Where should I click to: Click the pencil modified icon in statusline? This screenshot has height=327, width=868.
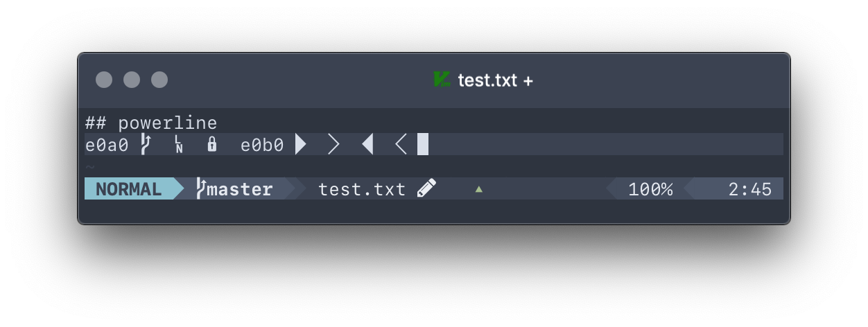pos(426,188)
